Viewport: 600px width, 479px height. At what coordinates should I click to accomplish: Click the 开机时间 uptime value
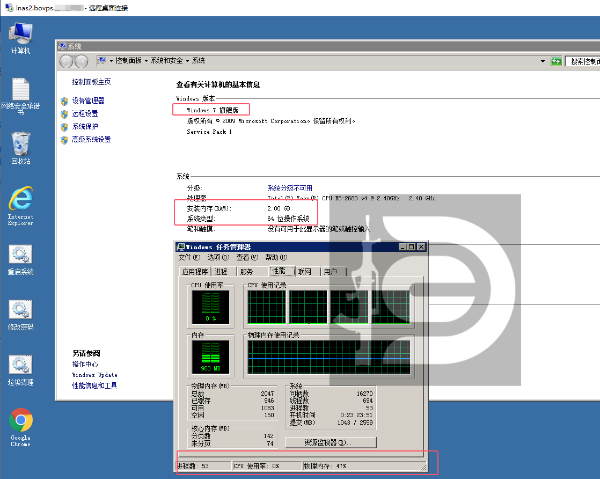(x=357, y=415)
